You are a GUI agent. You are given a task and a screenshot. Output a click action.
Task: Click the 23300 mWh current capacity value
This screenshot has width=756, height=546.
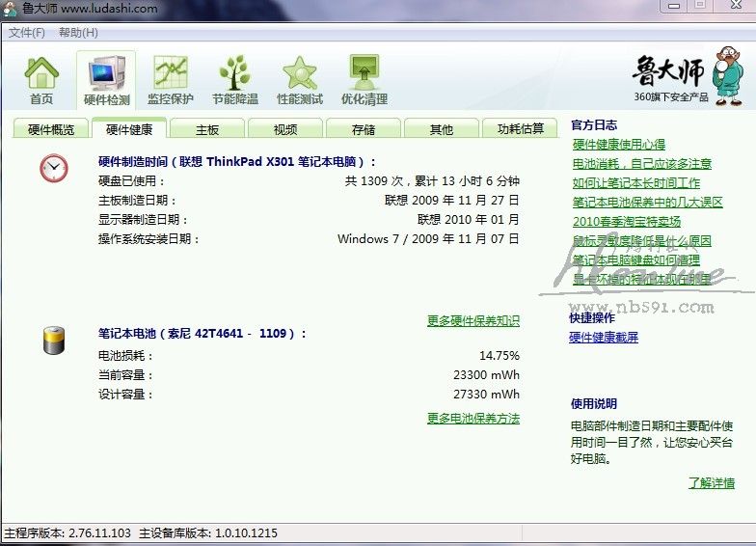486,374
